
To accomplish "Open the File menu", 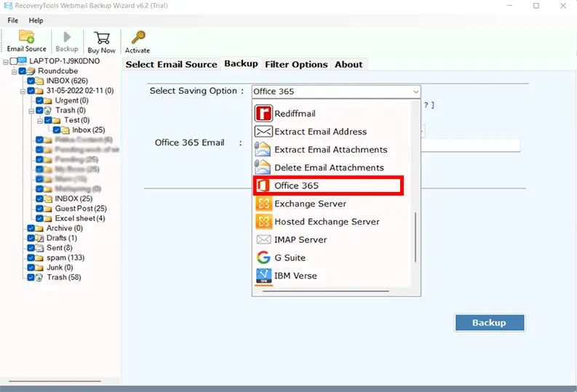I will pyautogui.click(x=13, y=20).
